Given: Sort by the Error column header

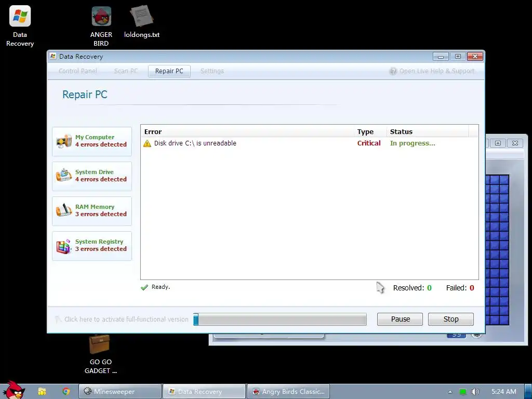Looking at the screenshot, I should point(247,131).
